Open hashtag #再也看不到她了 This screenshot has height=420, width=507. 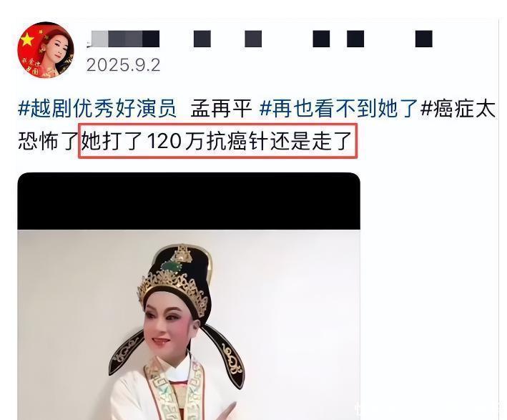tap(338, 108)
